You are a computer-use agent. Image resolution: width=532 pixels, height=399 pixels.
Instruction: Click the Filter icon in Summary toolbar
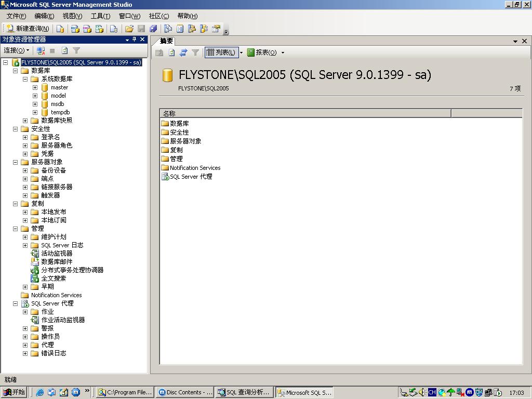pos(195,52)
